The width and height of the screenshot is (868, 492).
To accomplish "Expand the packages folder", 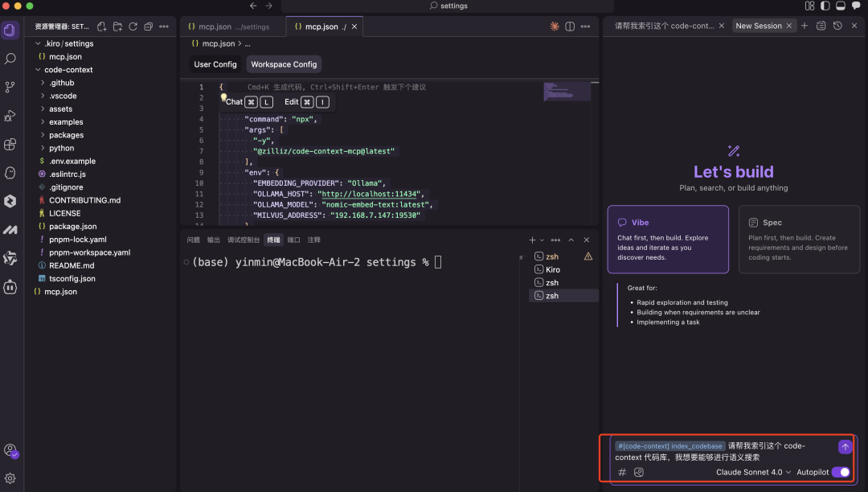I will pyautogui.click(x=43, y=135).
